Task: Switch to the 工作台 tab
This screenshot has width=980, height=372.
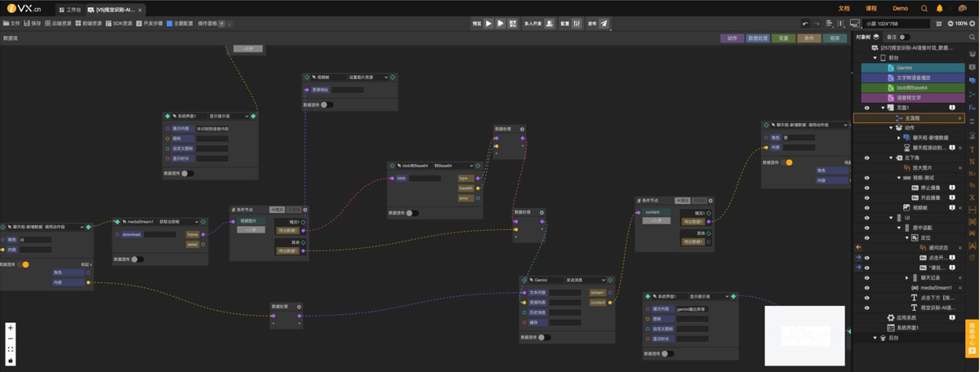Action: (70, 10)
